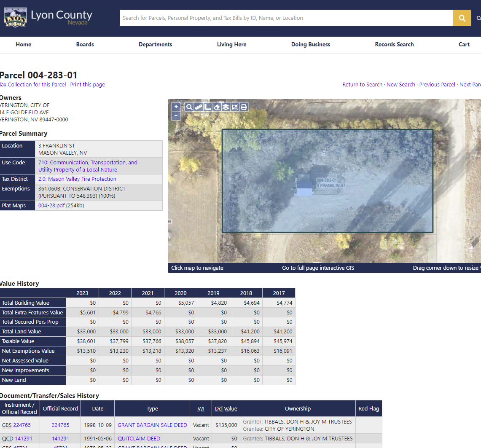481x448 pixels.
Task: Click the Print this page link
Action: point(87,85)
